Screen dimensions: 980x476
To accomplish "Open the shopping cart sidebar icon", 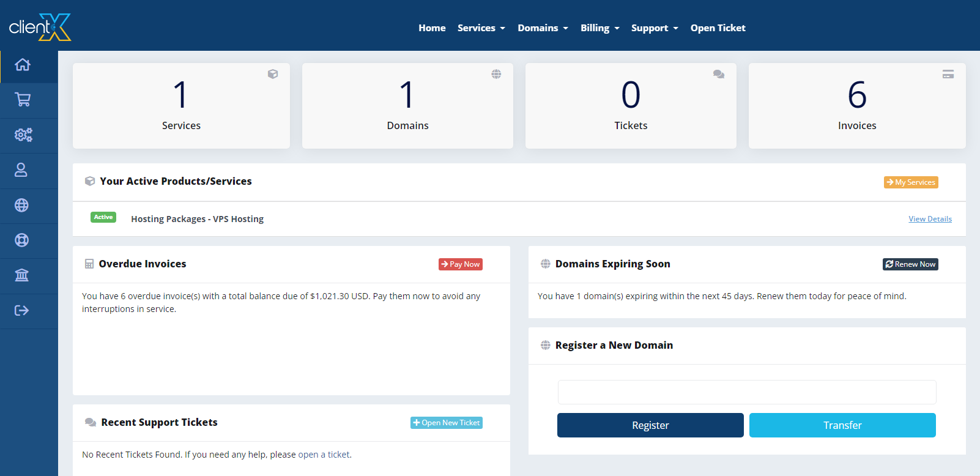I will pos(23,100).
